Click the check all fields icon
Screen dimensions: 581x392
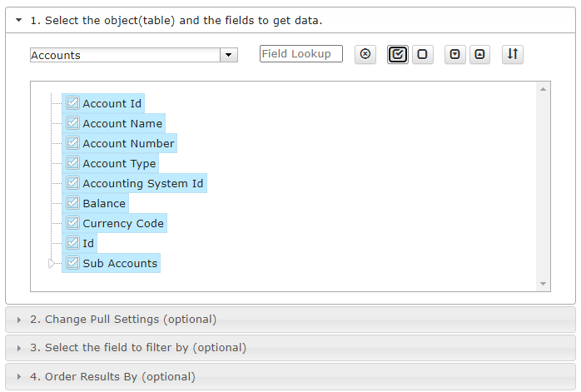(x=398, y=54)
